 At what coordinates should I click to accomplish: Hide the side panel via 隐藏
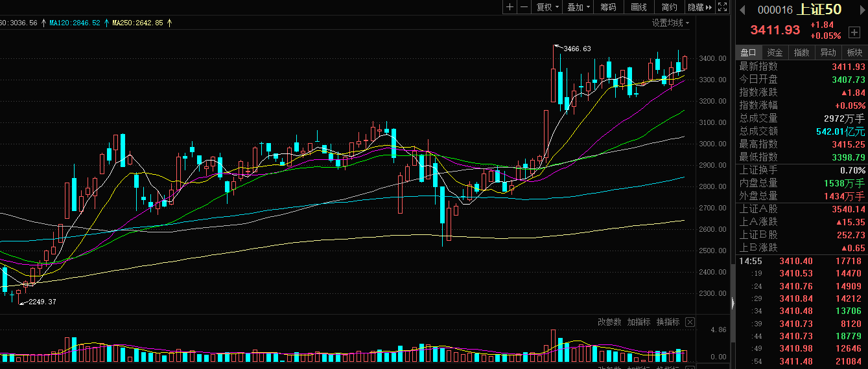(x=700, y=7)
